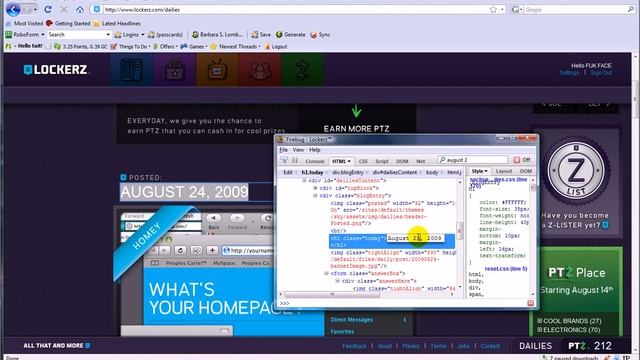
Task: Click Firebug Off power icon
Action: click(x=517, y=160)
